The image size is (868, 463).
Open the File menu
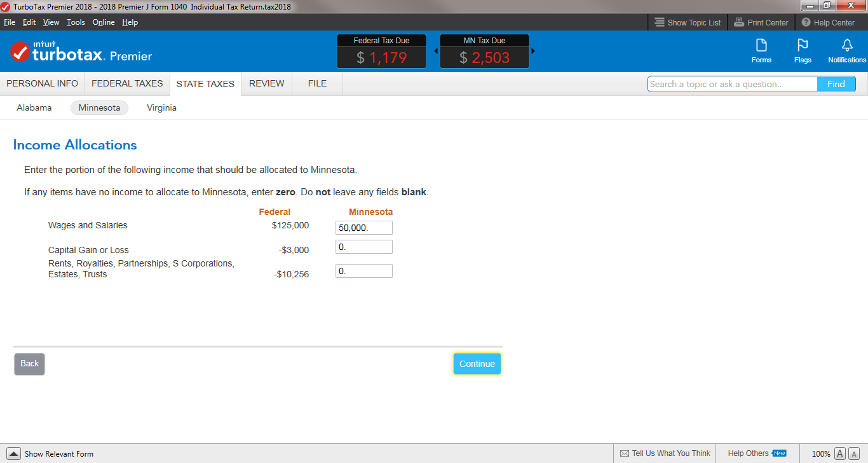click(9, 22)
